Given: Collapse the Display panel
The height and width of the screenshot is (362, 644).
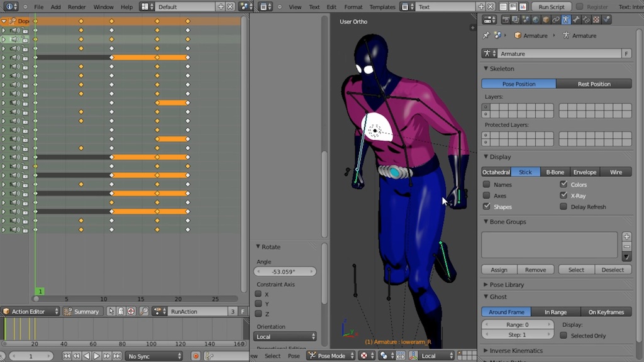Looking at the screenshot, I should [486, 156].
